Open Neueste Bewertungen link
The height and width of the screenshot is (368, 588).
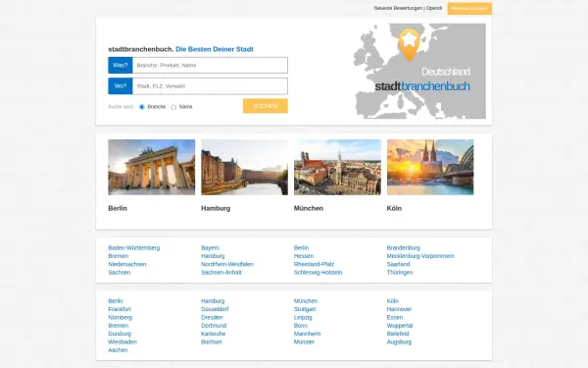(398, 8)
